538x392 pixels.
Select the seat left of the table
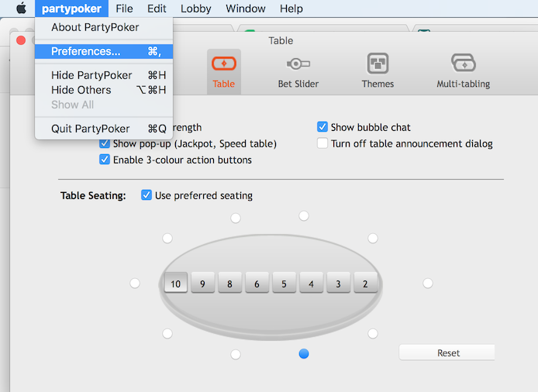click(135, 284)
